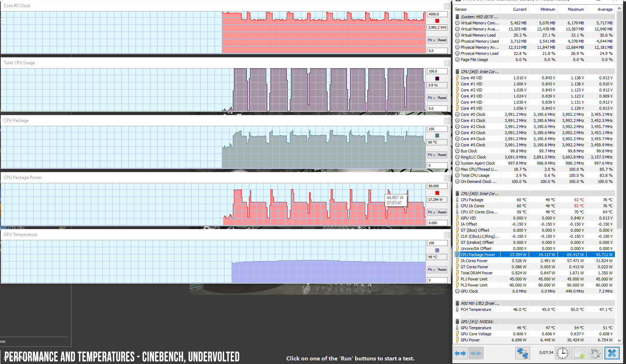Screen dimensions: 626x364
Task: Click the thermometer icon beside PCH Temperature
Action: [x=457, y=309]
